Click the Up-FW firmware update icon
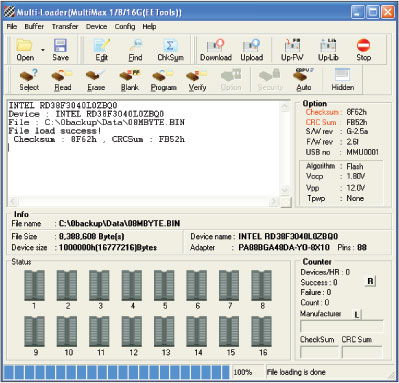 click(292, 50)
